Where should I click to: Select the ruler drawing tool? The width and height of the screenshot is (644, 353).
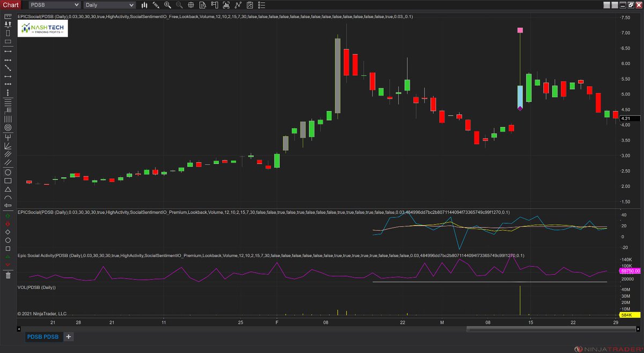(x=8, y=16)
